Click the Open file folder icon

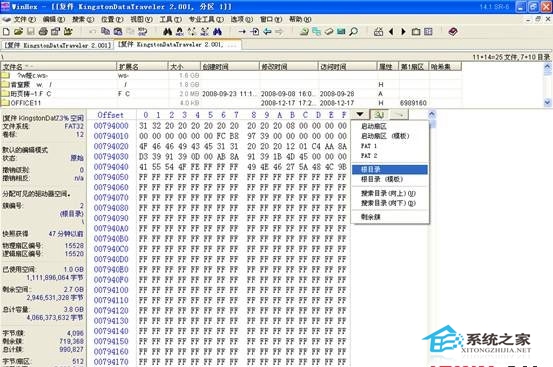[18, 32]
